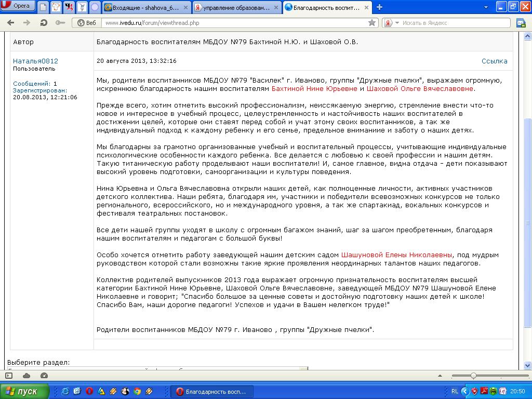The width and height of the screenshot is (532, 399).
Task: Switch to the Входящие - shahova mail tab
Action: [147, 7]
